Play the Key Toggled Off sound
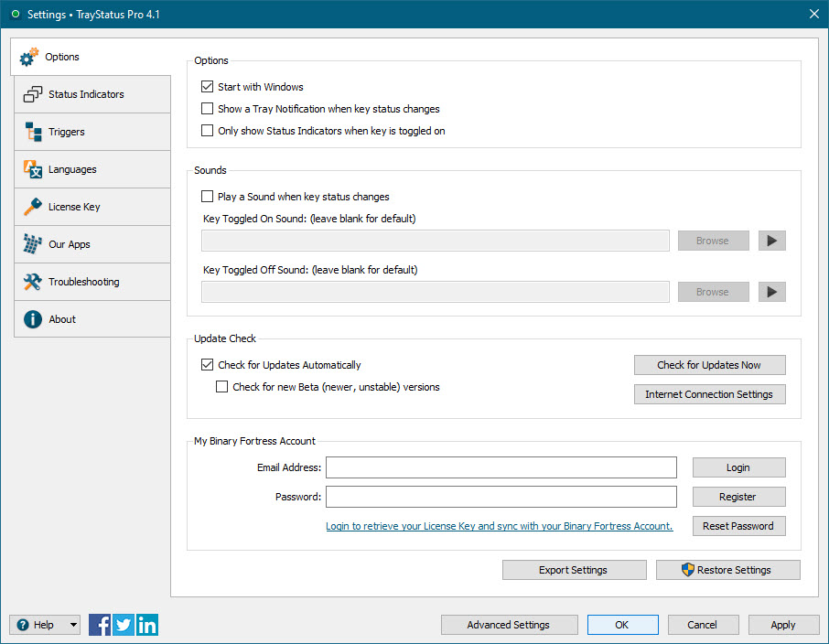829x644 pixels. (772, 292)
